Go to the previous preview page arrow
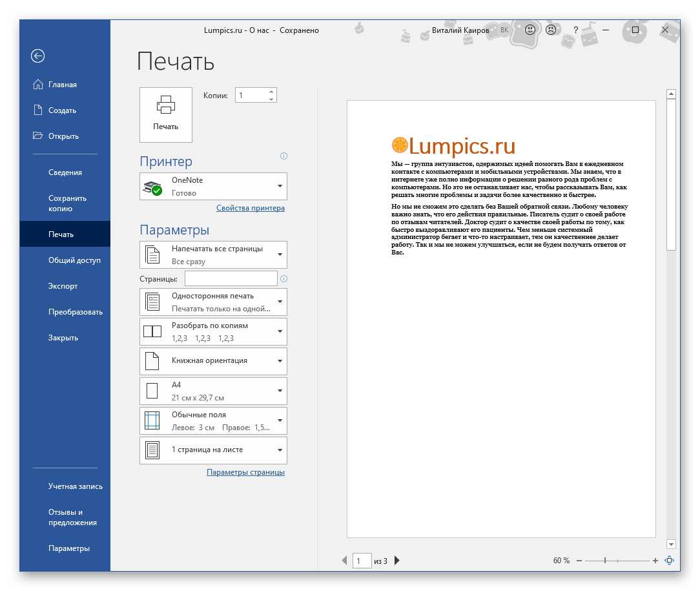The height and width of the screenshot is (591, 700). coord(344,561)
